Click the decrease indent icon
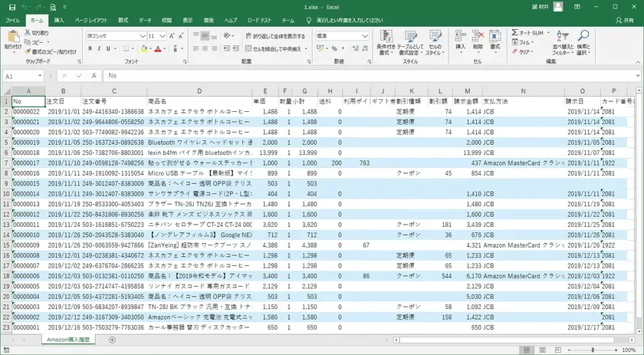Viewport: 644px width, 355px height. coord(226,48)
